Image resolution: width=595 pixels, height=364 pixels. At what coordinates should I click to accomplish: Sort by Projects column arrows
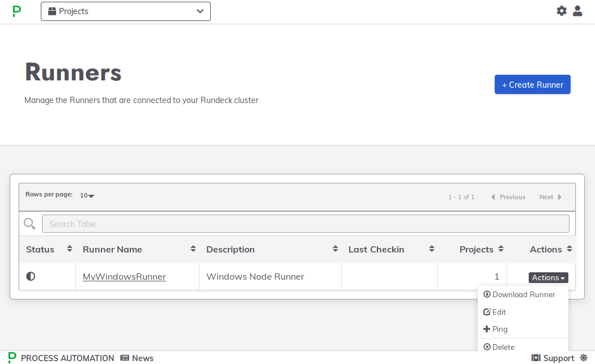(x=501, y=249)
